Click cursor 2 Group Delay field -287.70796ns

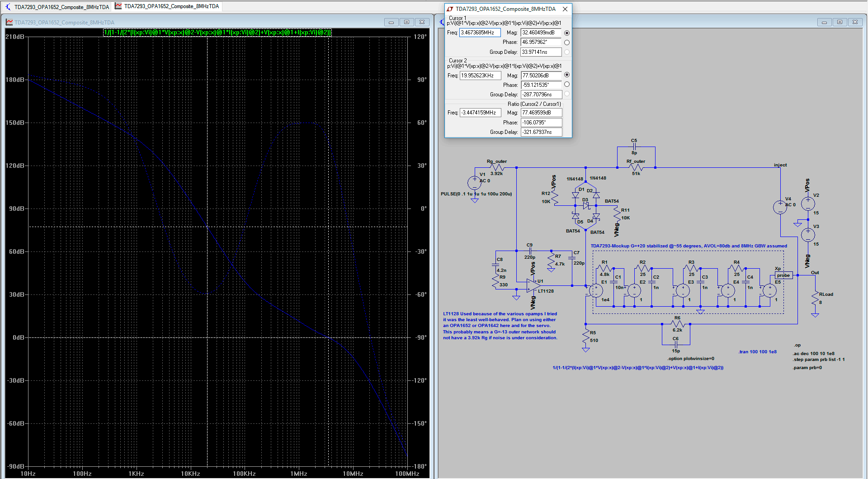[541, 95]
